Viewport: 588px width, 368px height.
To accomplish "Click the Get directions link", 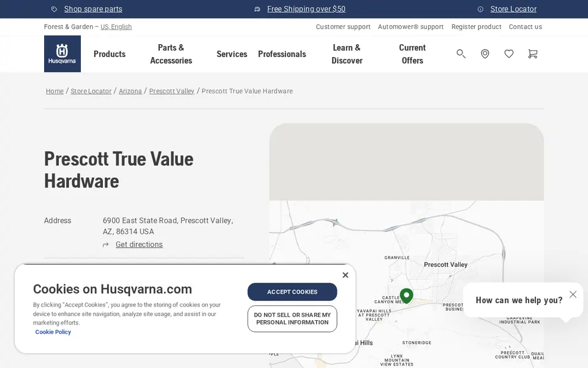I will [139, 245].
